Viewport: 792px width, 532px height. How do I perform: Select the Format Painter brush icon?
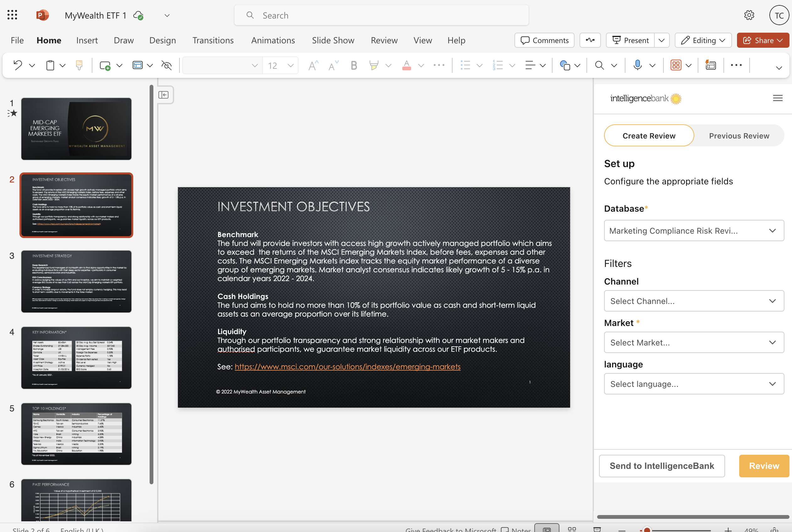(x=79, y=65)
